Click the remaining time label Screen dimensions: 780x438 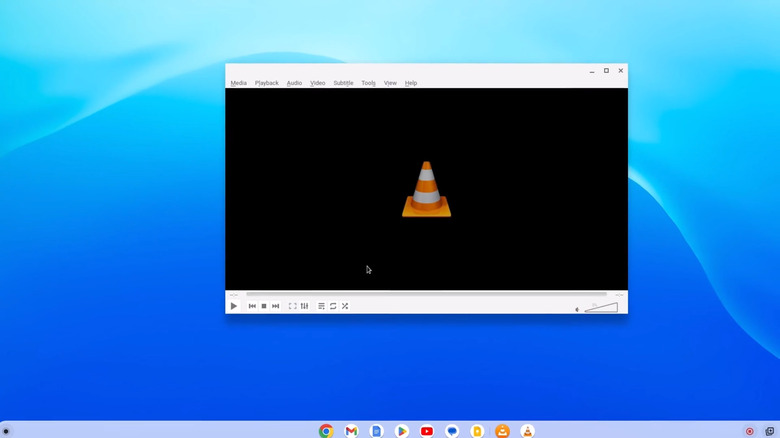click(619, 295)
